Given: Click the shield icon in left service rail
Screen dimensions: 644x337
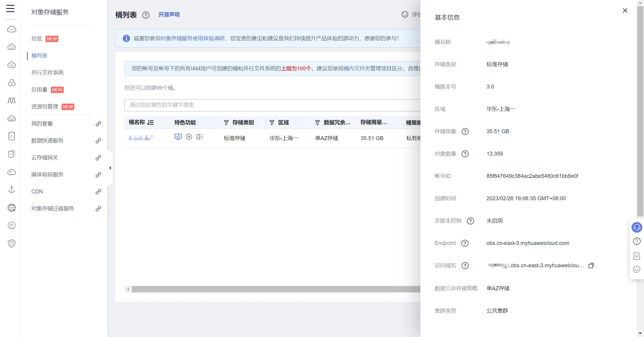Looking at the screenshot, I should (x=11, y=243).
